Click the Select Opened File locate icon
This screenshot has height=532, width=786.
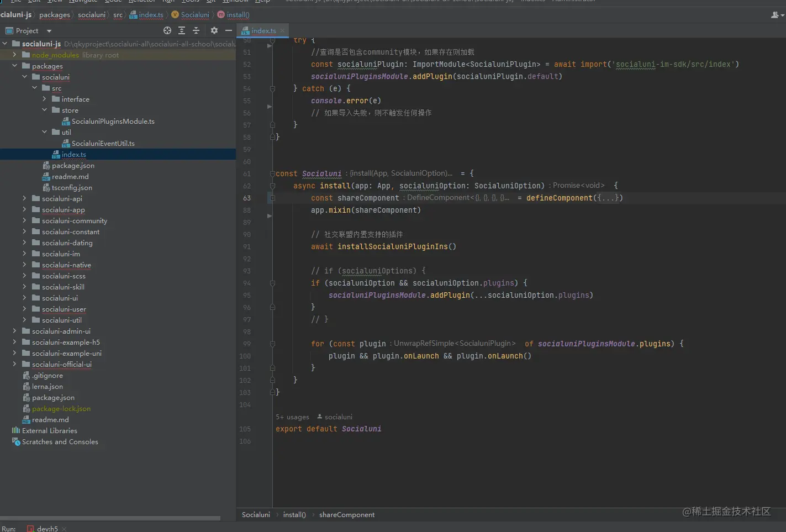[x=167, y=31]
